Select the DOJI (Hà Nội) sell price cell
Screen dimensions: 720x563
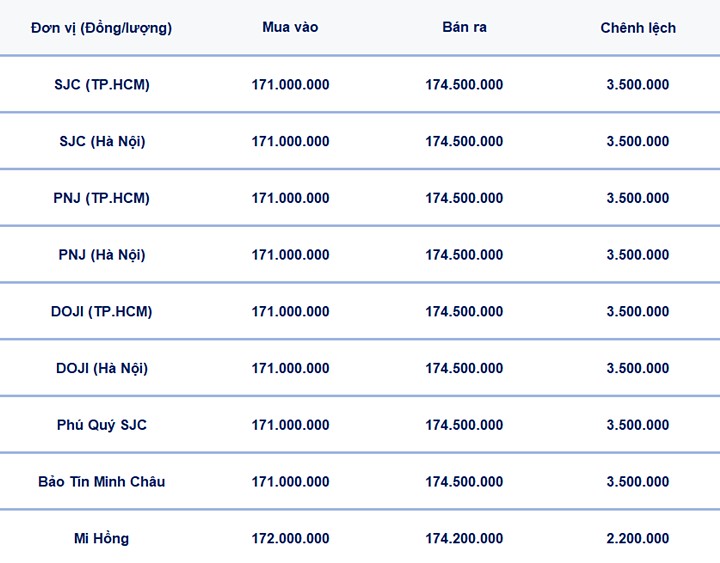click(x=464, y=368)
